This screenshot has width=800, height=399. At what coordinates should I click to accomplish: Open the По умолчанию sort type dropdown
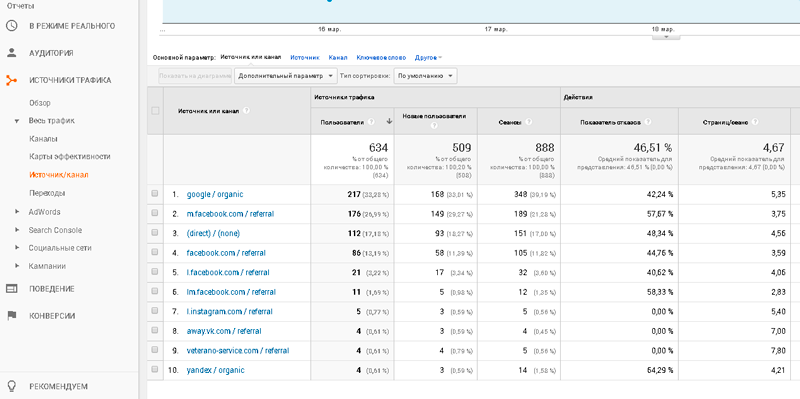click(425, 76)
